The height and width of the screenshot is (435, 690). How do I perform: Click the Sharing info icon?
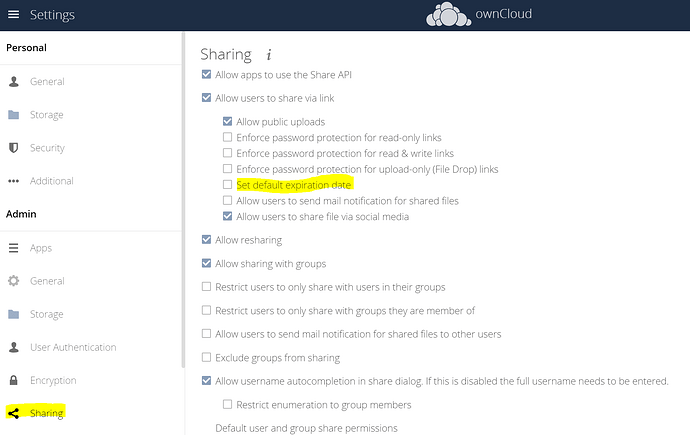tap(268, 54)
